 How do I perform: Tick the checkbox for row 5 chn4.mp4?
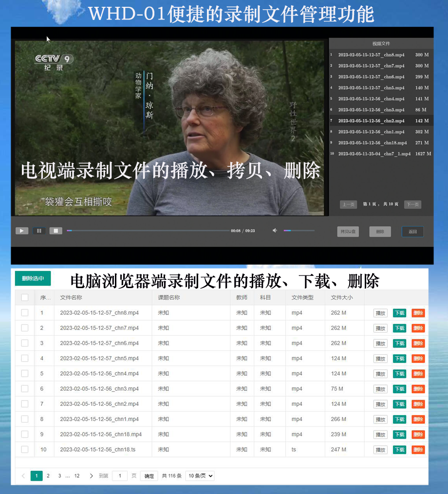tap(25, 374)
